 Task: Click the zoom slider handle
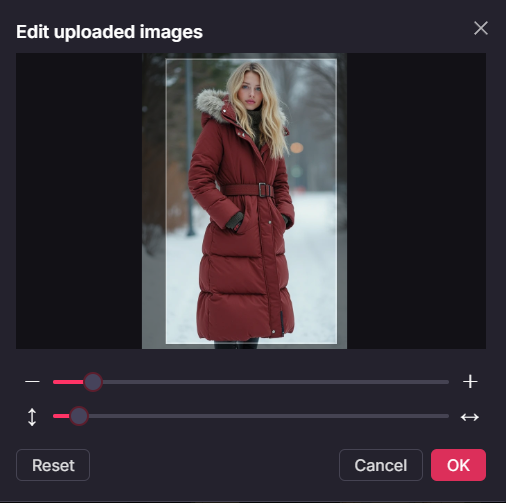click(93, 382)
